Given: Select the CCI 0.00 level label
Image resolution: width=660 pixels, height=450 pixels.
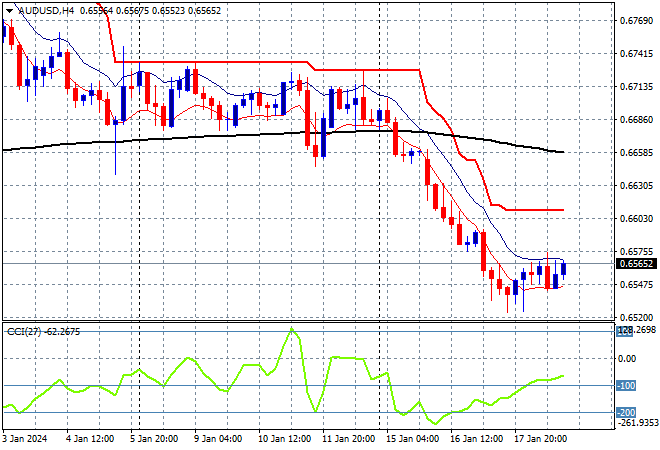Looking at the screenshot, I should click(x=628, y=359).
